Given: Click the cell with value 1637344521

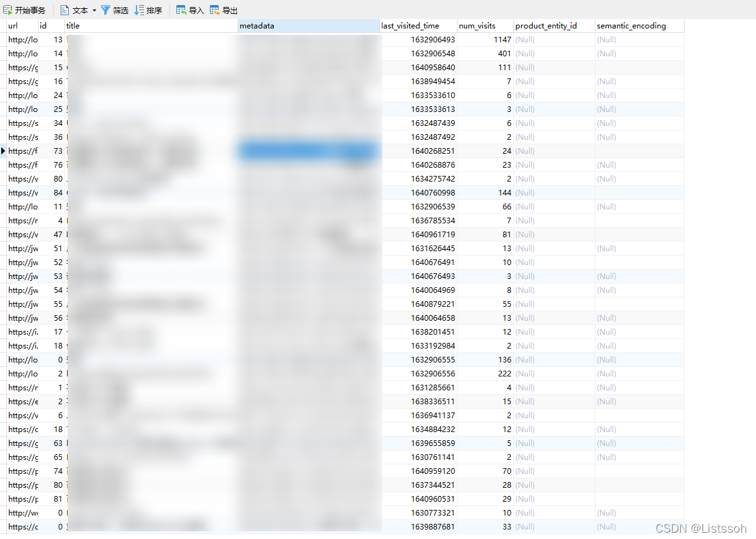Looking at the screenshot, I should click(x=418, y=485).
